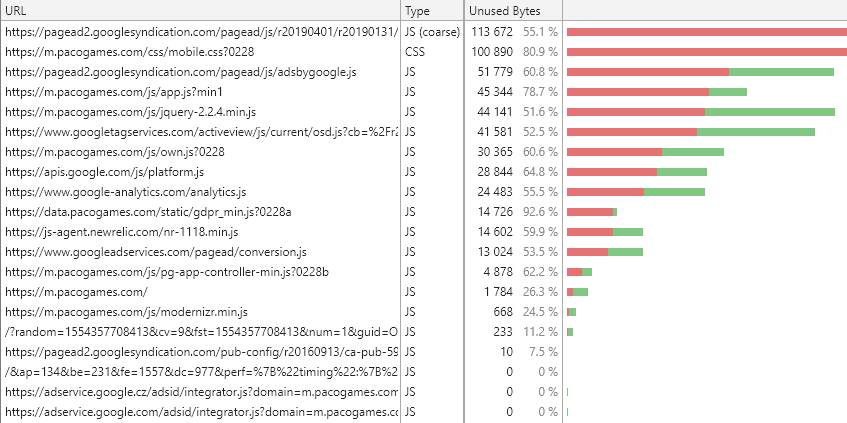This screenshot has height=423, width=847.
Task: Click the 100 890 unused bytes value
Action: [x=492, y=52]
